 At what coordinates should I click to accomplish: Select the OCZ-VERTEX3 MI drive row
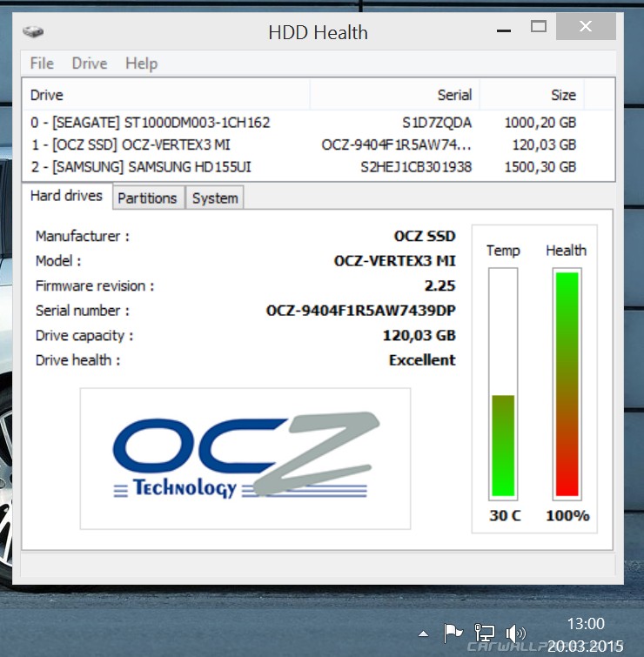tap(318, 144)
